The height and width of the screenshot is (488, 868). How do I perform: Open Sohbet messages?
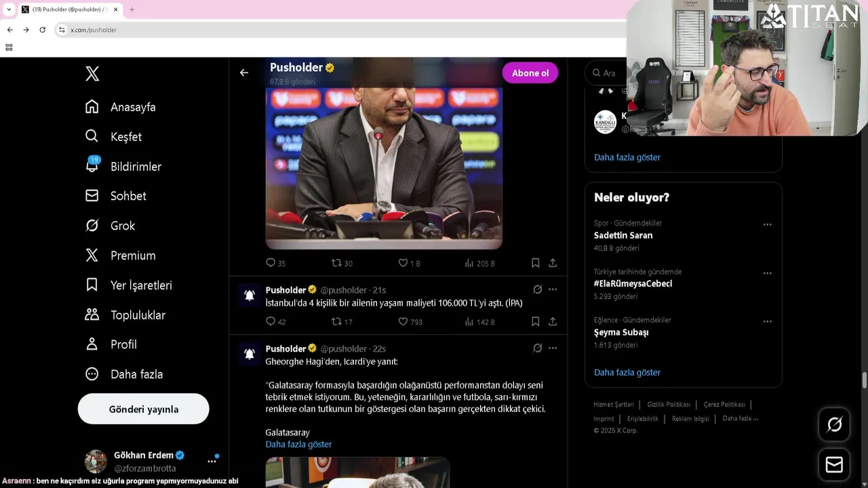(116, 196)
